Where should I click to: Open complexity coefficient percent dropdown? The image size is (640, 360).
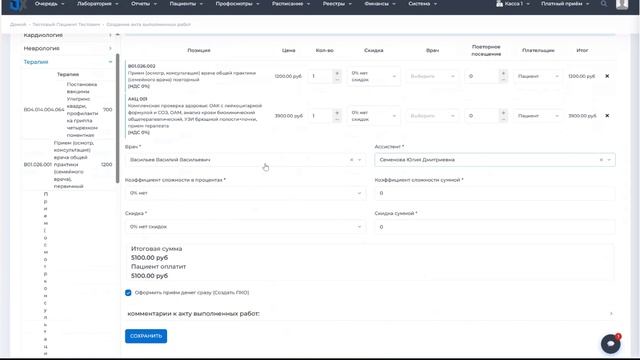245,193
